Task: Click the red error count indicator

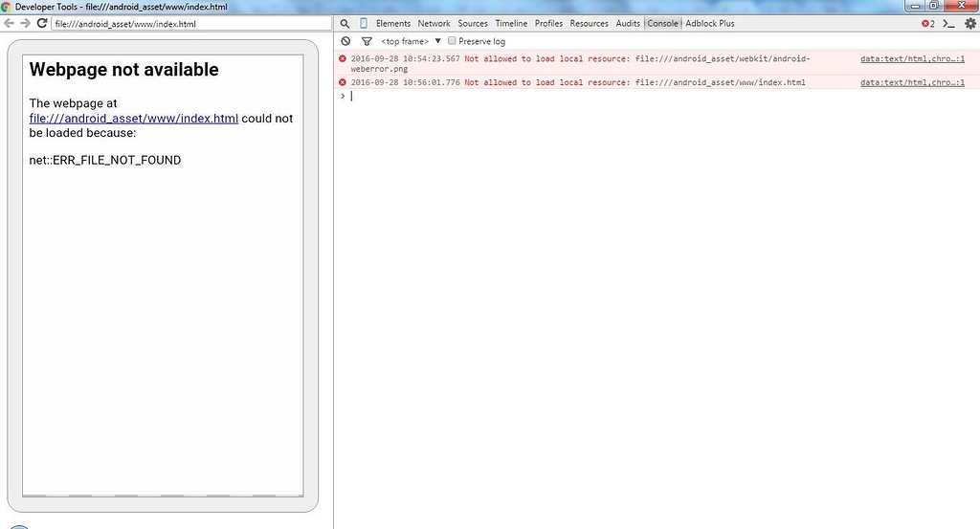Action: [x=928, y=24]
